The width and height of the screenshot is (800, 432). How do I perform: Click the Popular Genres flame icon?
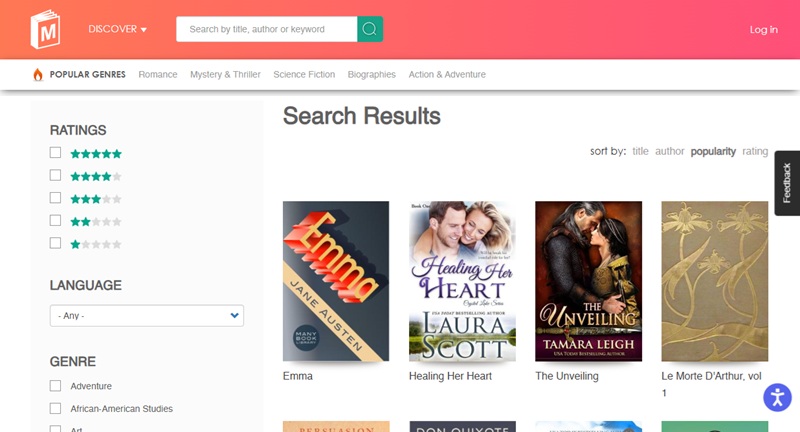[x=38, y=74]
